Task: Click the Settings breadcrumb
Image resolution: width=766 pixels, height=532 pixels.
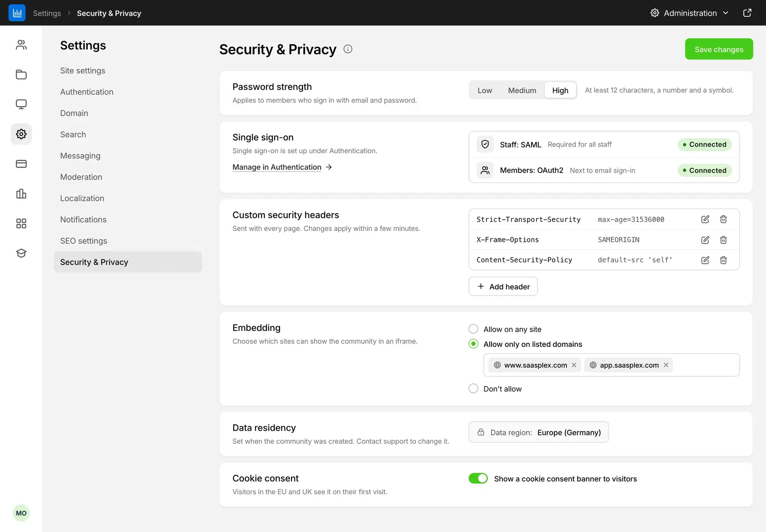Action: (47, 13)
